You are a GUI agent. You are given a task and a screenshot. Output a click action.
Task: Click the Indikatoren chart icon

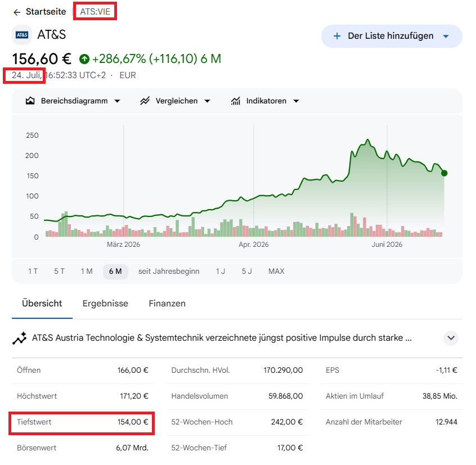coord(236,101)
